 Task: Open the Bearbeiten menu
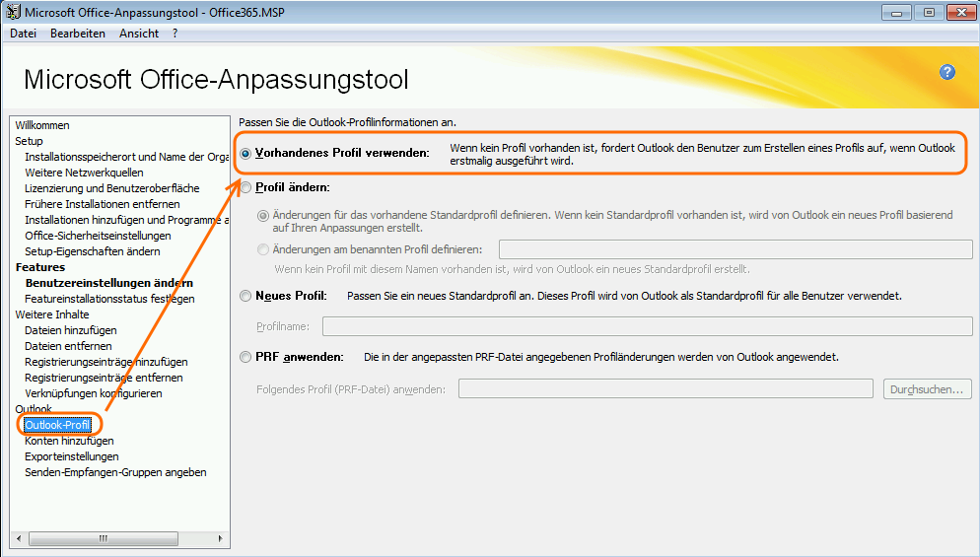pos(78,33)
